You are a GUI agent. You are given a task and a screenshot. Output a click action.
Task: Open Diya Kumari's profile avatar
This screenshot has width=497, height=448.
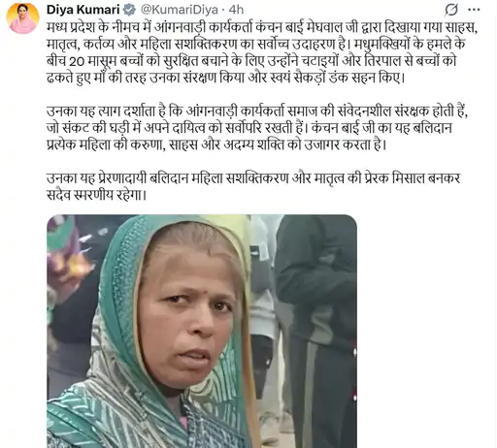point(22,18)
